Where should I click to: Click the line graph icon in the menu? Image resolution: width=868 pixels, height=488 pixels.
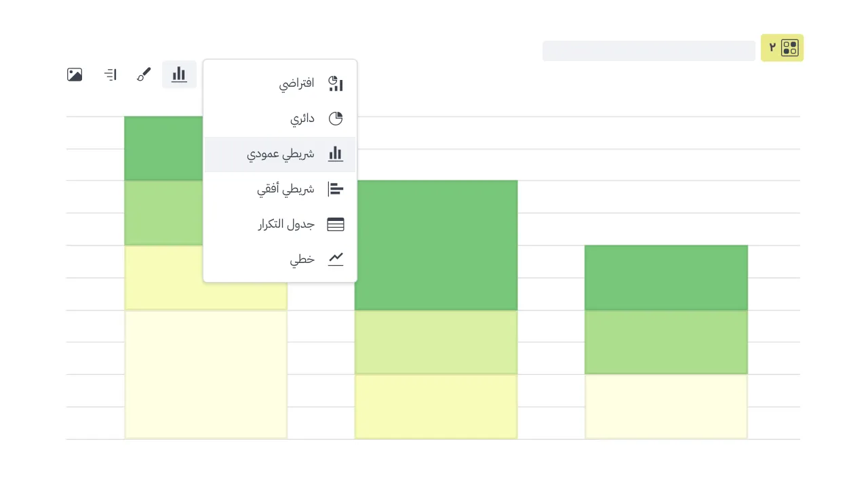tap(336, 260)
